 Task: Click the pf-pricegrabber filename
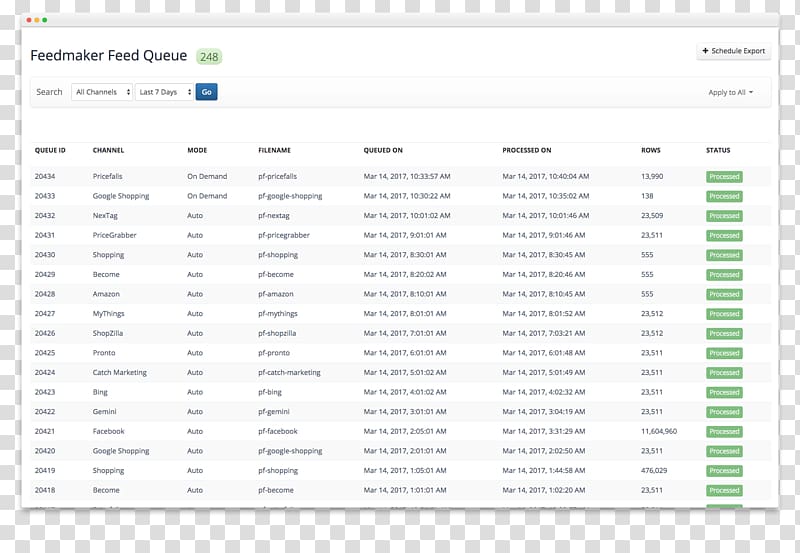(284, 235)
